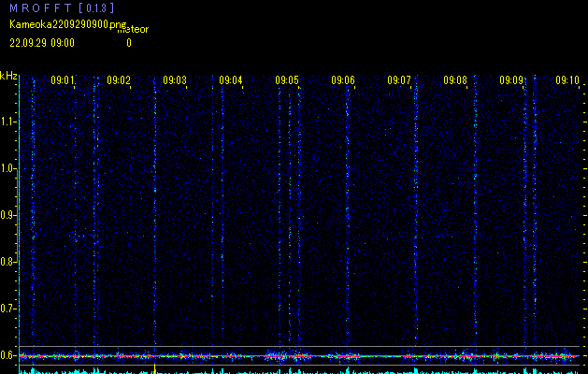Image resolution: width=588 pixels, height=374 pixels.
Task: Click the 09:05 time marker
Action: 286,80
